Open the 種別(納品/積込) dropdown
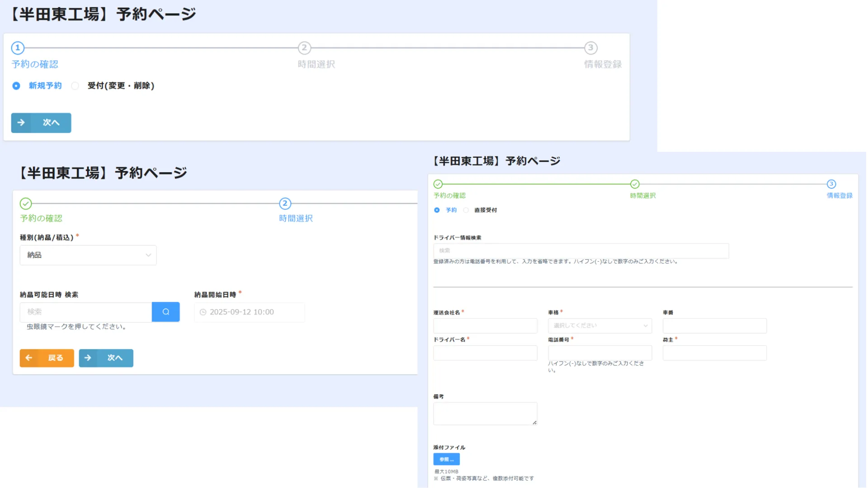 pos(88,255)
